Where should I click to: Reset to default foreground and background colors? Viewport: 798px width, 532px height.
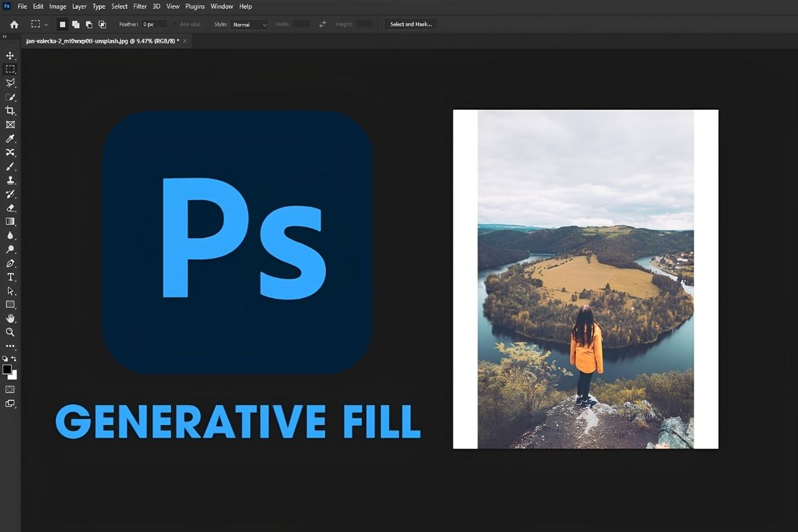[x=5, y=359]
